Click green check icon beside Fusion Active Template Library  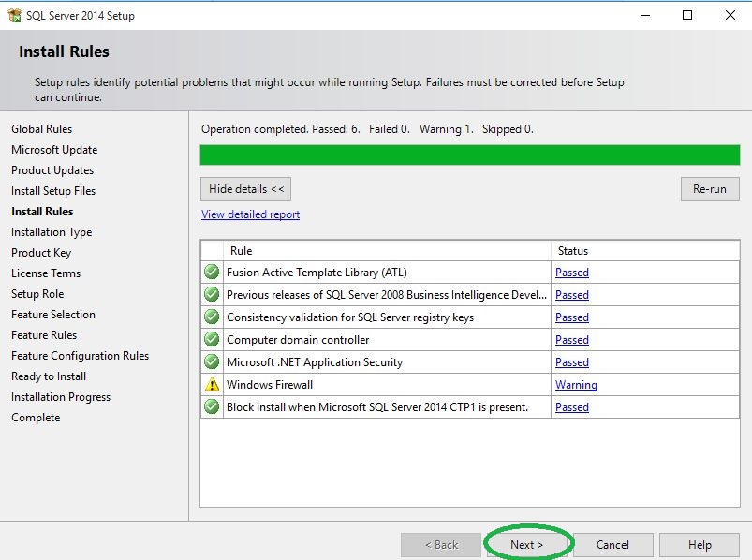point(212,273)
